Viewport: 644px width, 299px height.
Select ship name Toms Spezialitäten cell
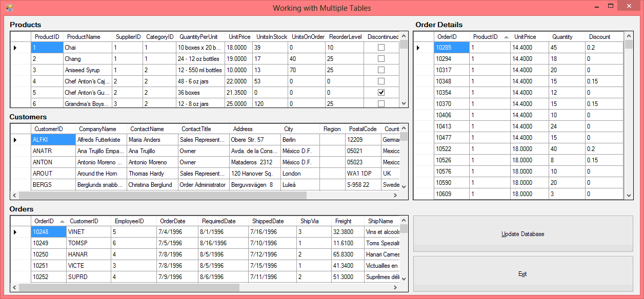coord(382,243)
